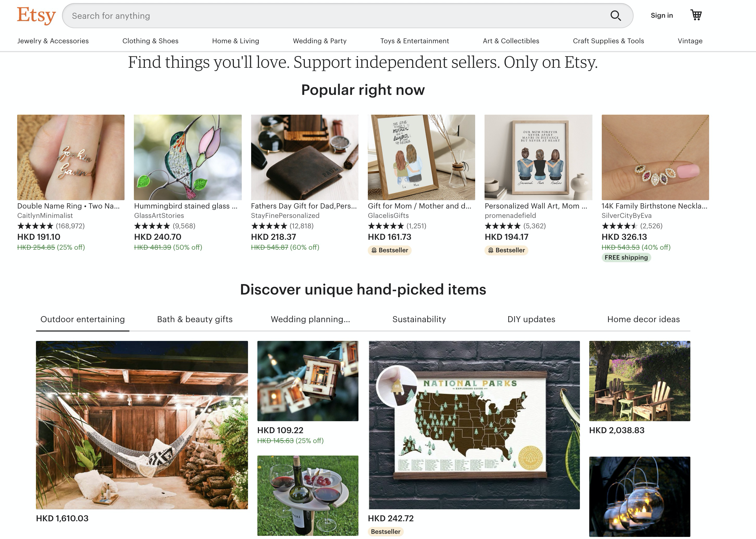This screenshot has height=539, width=756.
Task: Switch to the Bath & beauty gifts tab
Action: point(195,319)
